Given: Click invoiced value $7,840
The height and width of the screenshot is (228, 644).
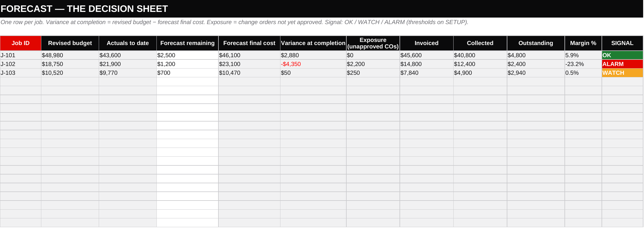Looking at the screenshot, I should [x=426, y=73].
